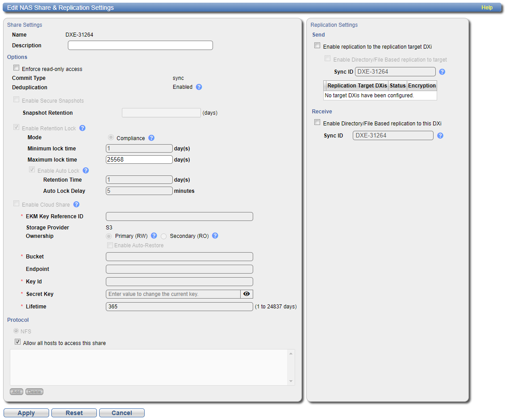Open help for Compliance mode
505x420 pixels.
point(151,138)
